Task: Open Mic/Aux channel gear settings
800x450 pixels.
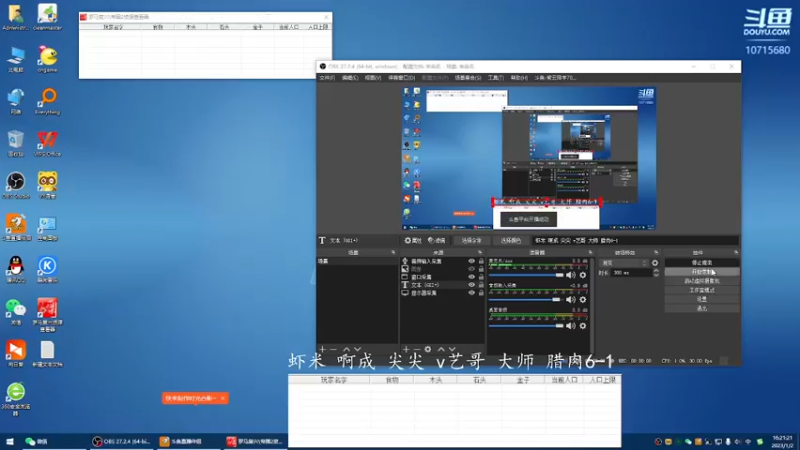Action: coord(583,275)
